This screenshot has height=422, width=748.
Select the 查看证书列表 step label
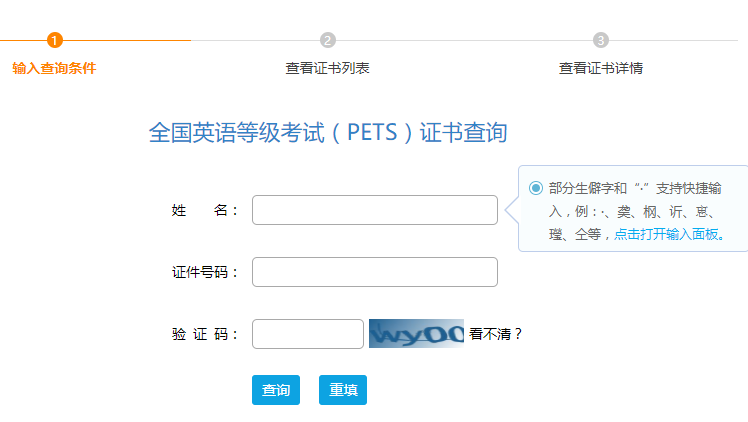pyautogui.click(x=327, y=68)
